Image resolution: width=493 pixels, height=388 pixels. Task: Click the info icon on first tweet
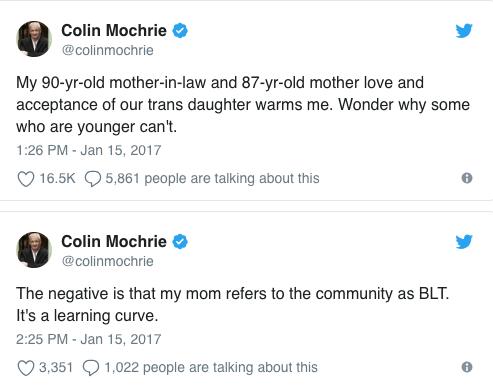pos(467,178)
